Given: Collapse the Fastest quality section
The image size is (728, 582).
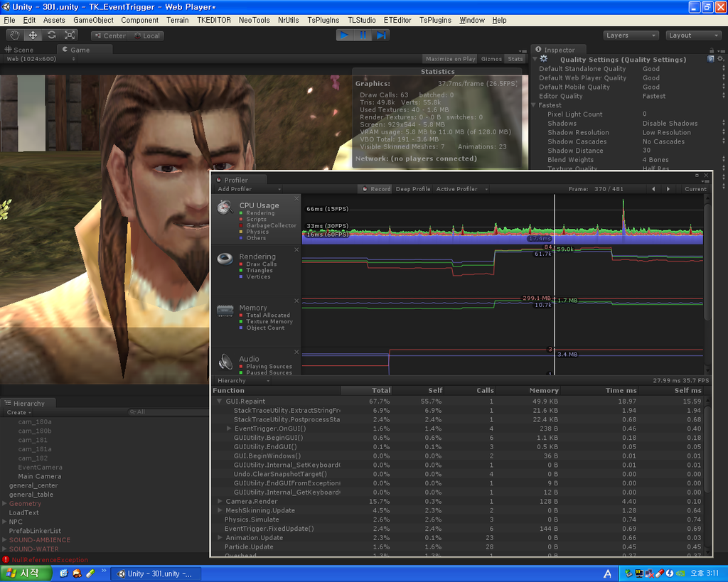Looking at the screenshot, I should coord(533,105).
